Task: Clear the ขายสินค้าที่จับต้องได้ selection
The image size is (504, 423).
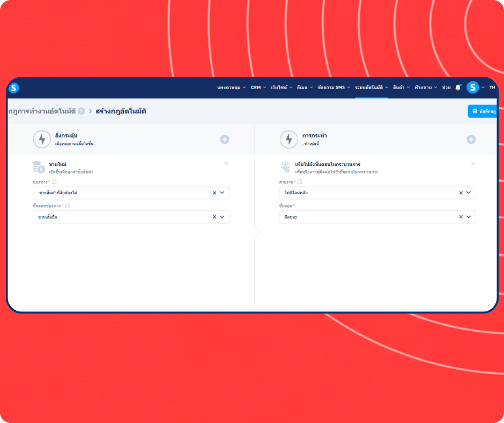Action: click(x=214, y=193)
